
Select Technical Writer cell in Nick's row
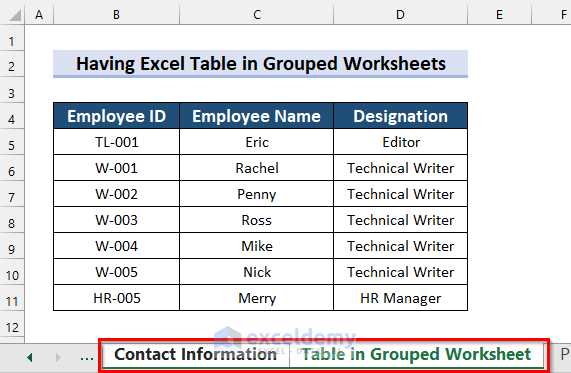click(x=401, y=272)
